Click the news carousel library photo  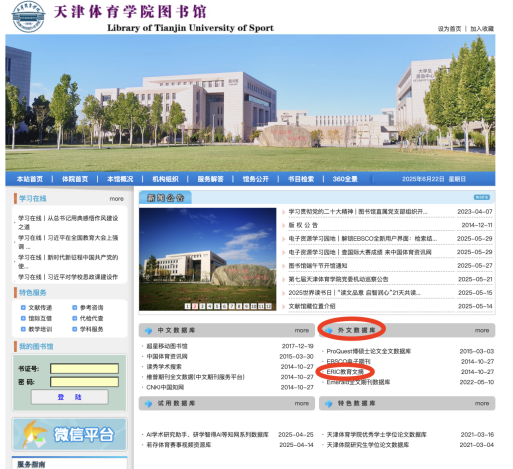click(208, 259)
